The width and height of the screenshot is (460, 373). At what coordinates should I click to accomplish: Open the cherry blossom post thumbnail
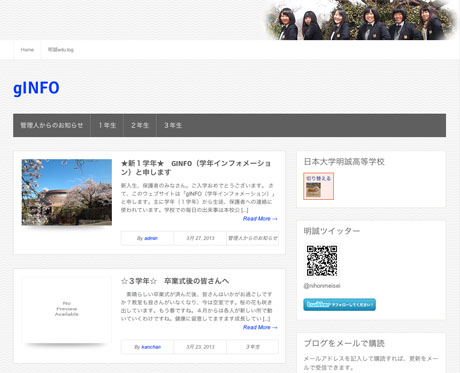click(x=67, y=192)
